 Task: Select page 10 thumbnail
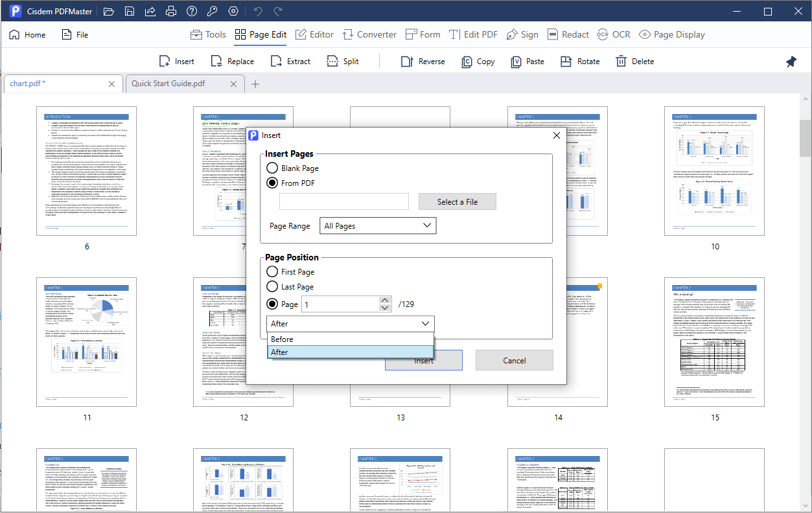pos(715,171)
